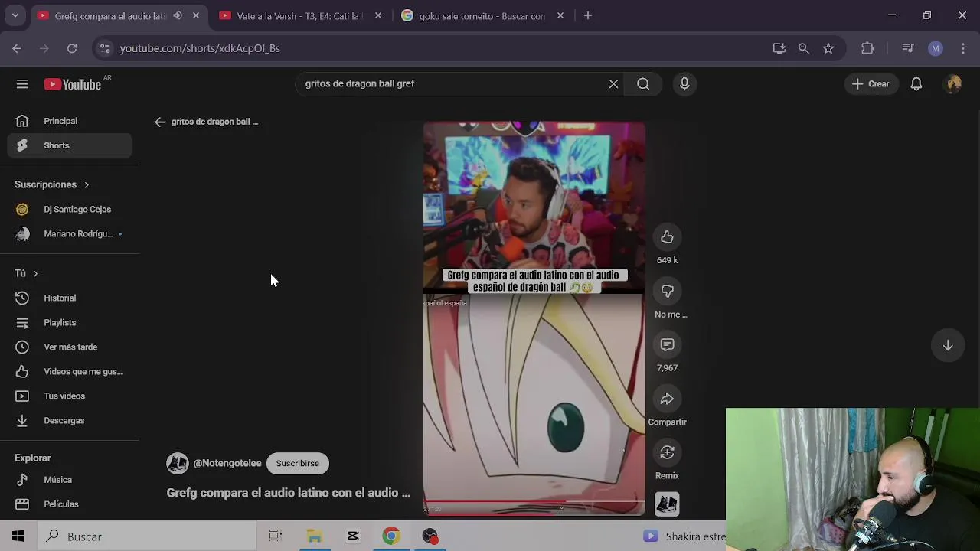Viewport: 980px width, 551px height.
Task: Clear the search box text
Action: coord(613,84)
